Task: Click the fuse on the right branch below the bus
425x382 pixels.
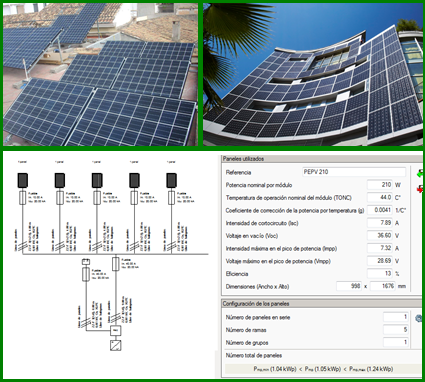Action: 116,264
